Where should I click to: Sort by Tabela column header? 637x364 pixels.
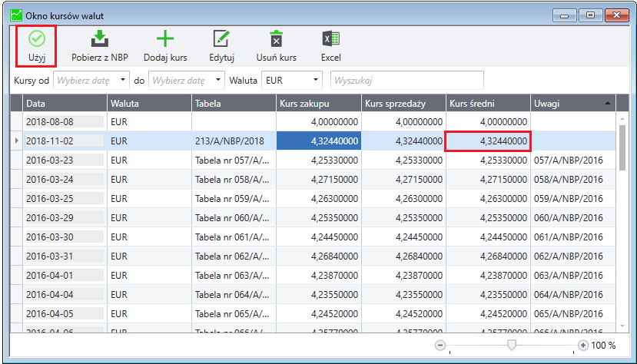[234, 104]
